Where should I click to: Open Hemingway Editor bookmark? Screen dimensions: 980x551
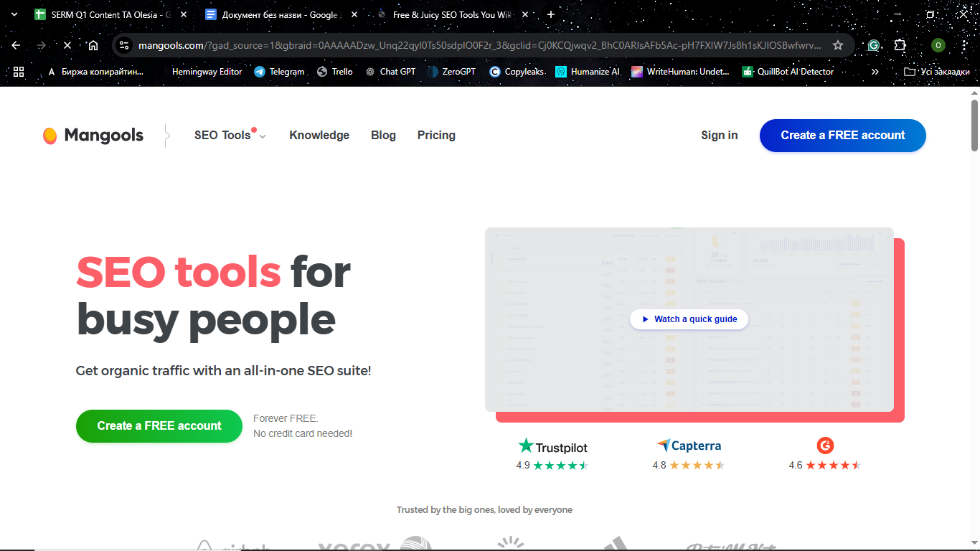click(x=207, y=72)
